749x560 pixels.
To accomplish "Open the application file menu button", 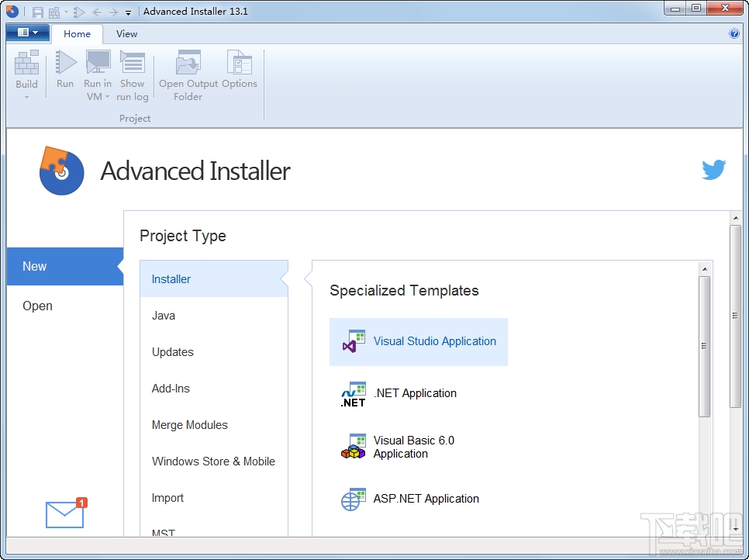I will (28, 33).
